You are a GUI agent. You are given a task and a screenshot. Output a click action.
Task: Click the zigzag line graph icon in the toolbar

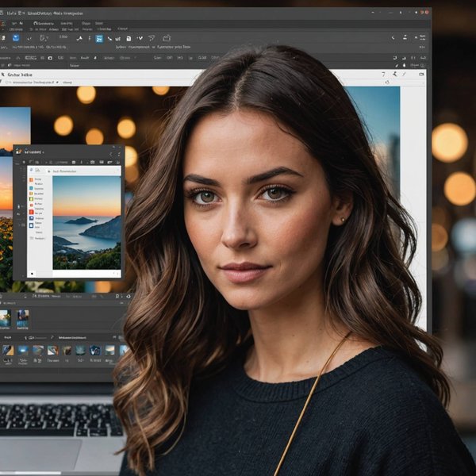click(79, 38)
